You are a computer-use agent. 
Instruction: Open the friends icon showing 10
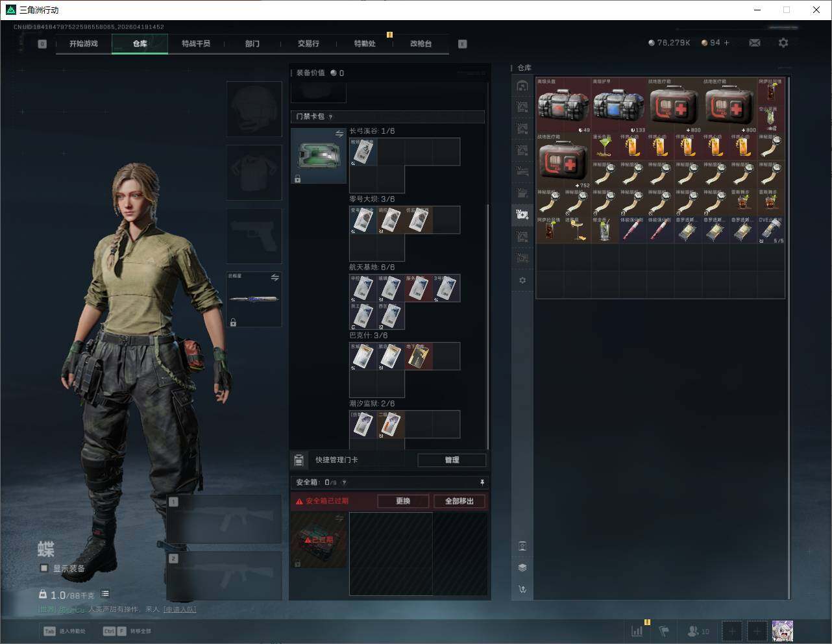click(698, 630)
